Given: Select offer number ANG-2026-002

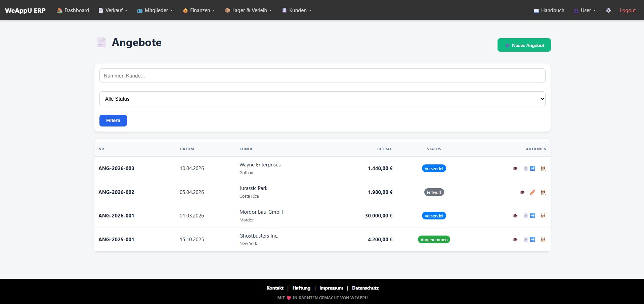Looking at the screenshot, I should 116,192.
